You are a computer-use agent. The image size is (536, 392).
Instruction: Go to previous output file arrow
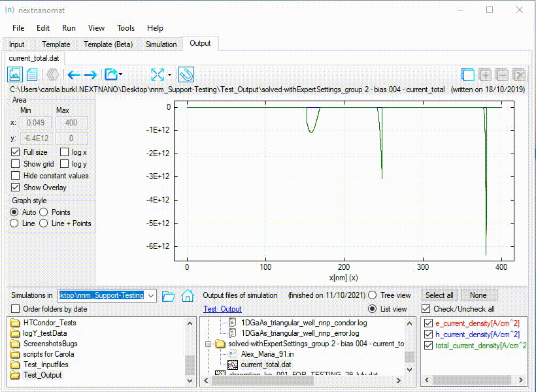[x=73, y=74]
